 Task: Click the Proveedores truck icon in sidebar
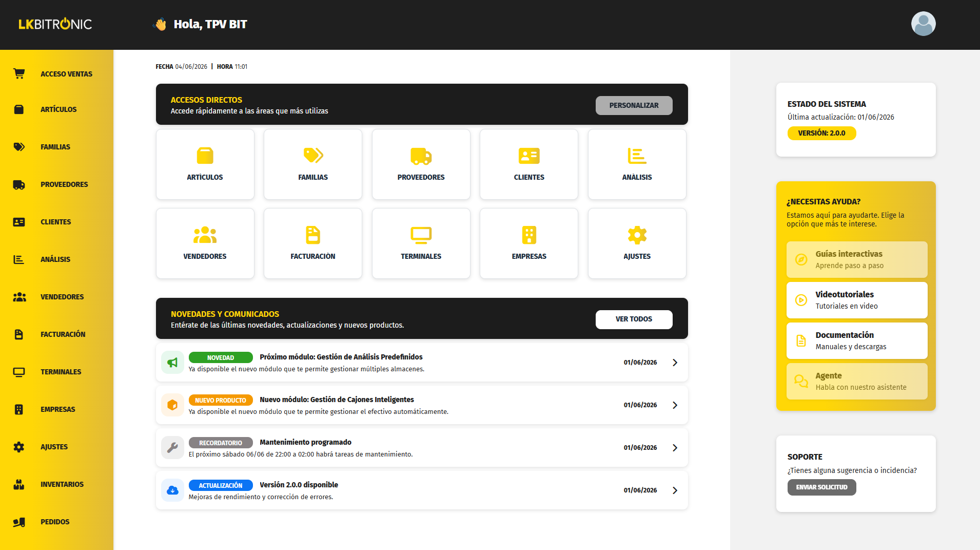[19, 184]
